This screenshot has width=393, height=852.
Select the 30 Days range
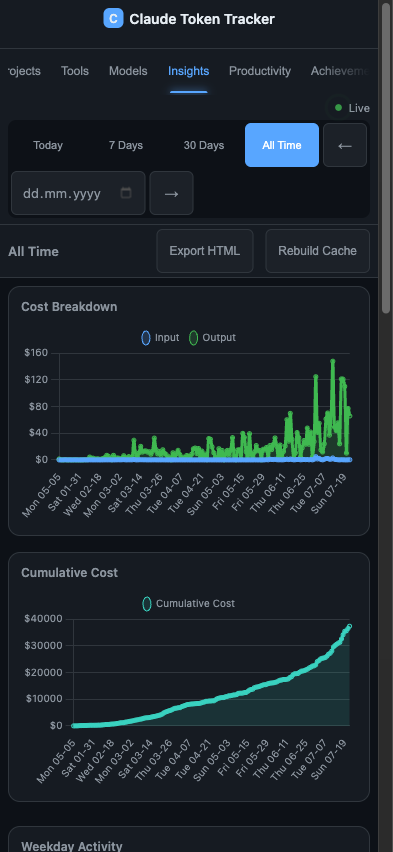(204, 145)
